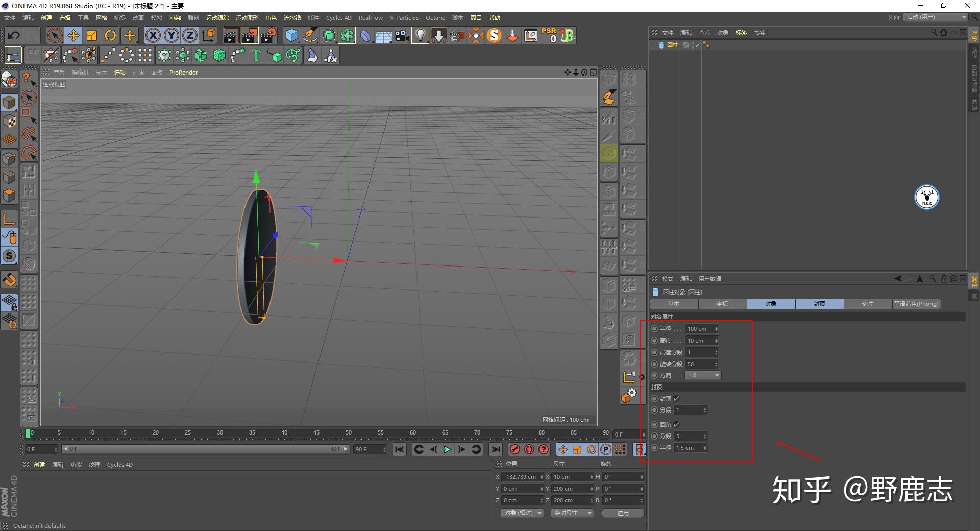Uncheck the 封顶 (caps) checkbox
Image resolution: width=980 pixels, height=531 pixels.
click(676, 398)
